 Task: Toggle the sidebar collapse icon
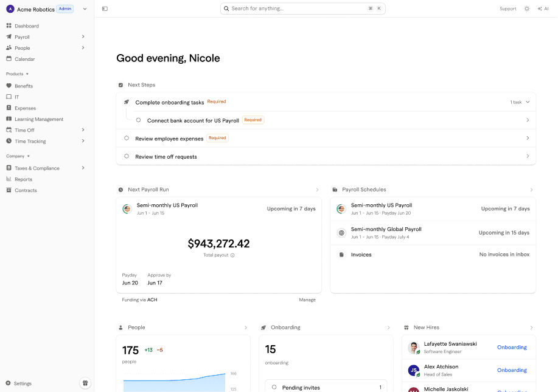point(105,9)
